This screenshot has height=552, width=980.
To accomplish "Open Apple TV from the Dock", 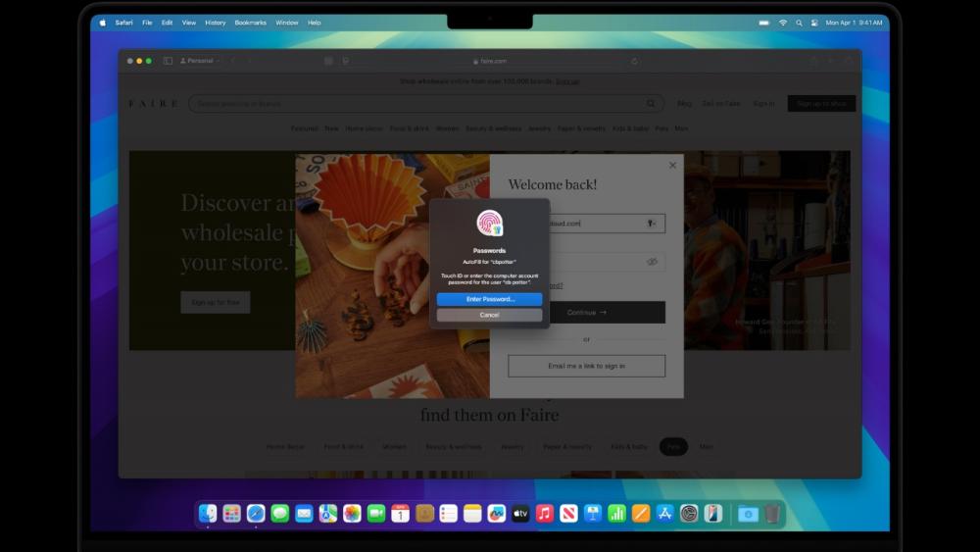I will click(520, 514).
